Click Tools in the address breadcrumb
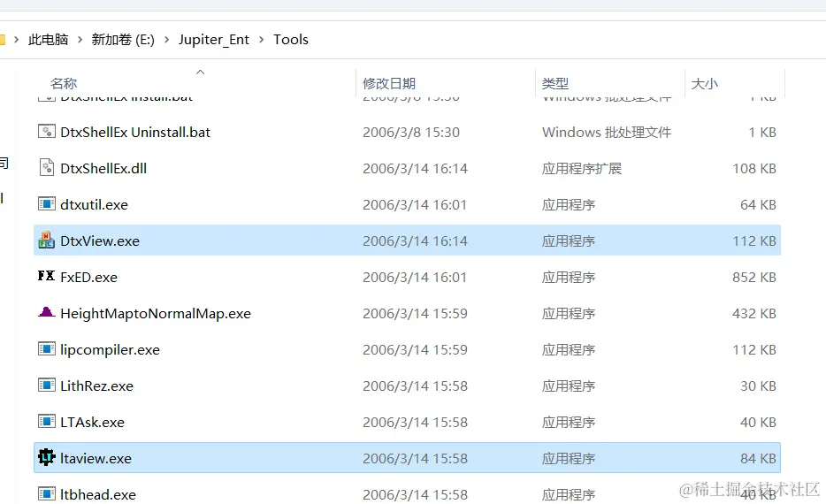The height and width of the screenshot is (504, 826). pyautogui.click(x=291, y=40)
